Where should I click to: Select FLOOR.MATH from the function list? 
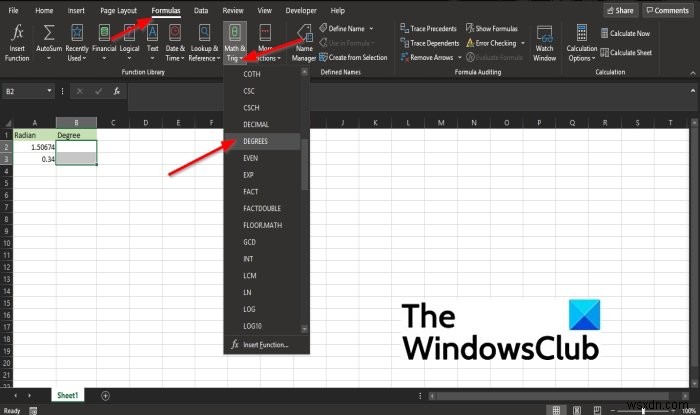[263, 225]
